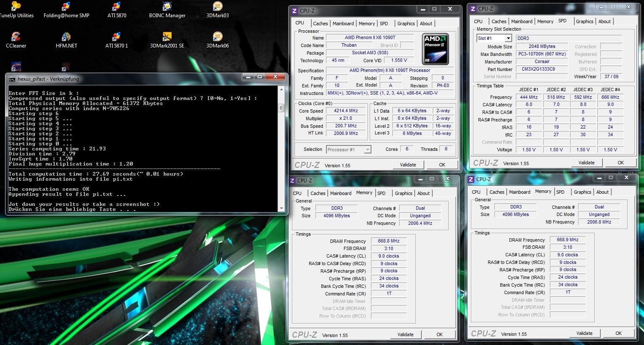644x345 pixels.
Task: Switch to Memory tab in the SPD CPU-Z window
Action: [545, 21]
